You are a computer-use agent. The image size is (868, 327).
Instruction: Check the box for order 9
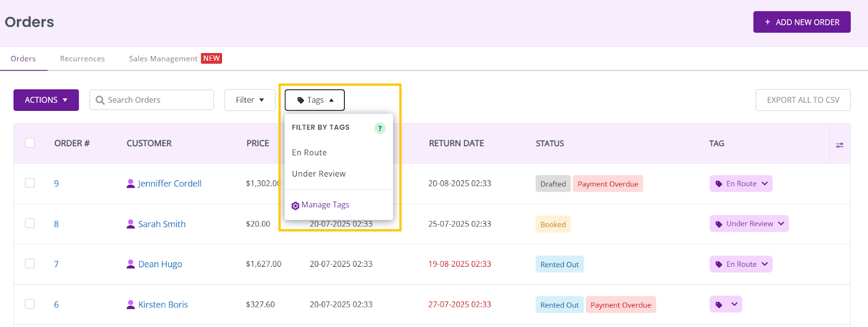[x=30, y=183]
